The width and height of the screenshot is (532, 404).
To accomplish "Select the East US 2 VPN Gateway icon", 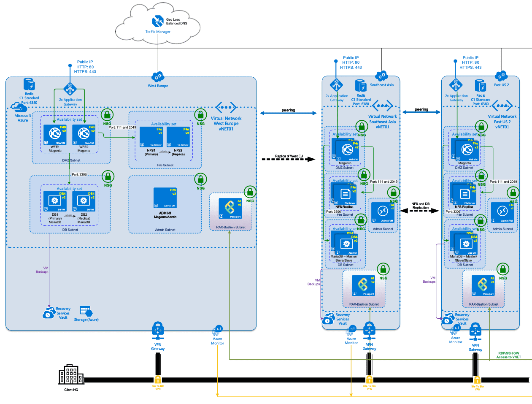I will (x=475, y=332).
